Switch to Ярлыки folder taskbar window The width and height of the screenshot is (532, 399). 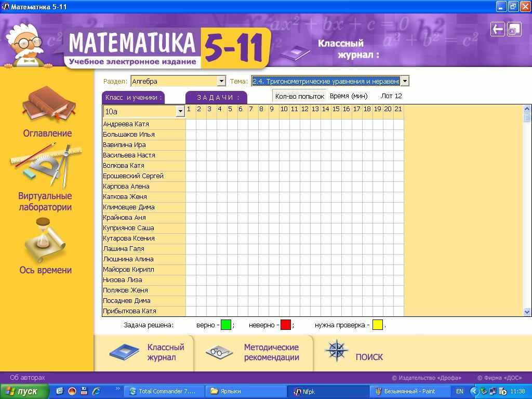(x=246, y=392)
